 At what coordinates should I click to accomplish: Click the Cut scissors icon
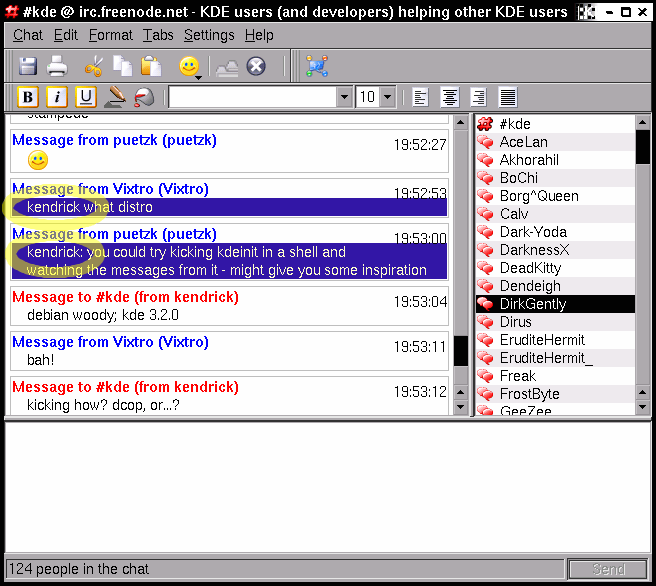point(94,67)
